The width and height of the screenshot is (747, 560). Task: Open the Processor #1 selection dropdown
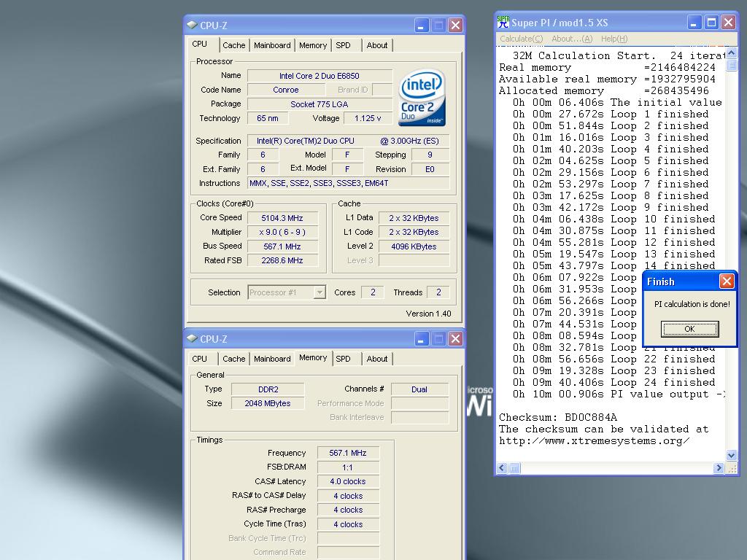(x=320, y=292)
